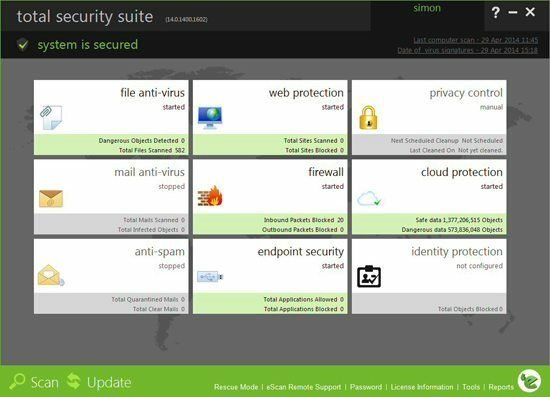The width and height of the screenshot is (550, 397).
Task: Open help with the question mark icon
Action: click(x=495, y=13)
